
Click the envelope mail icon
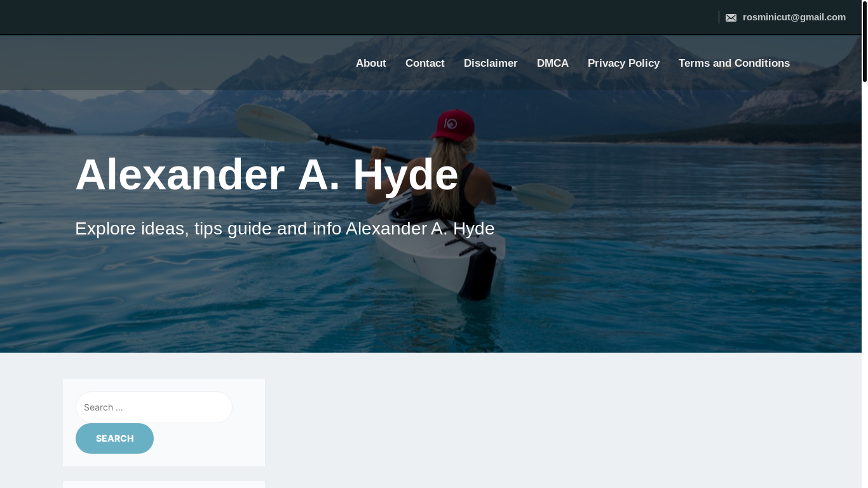click(x=731, y=18)
